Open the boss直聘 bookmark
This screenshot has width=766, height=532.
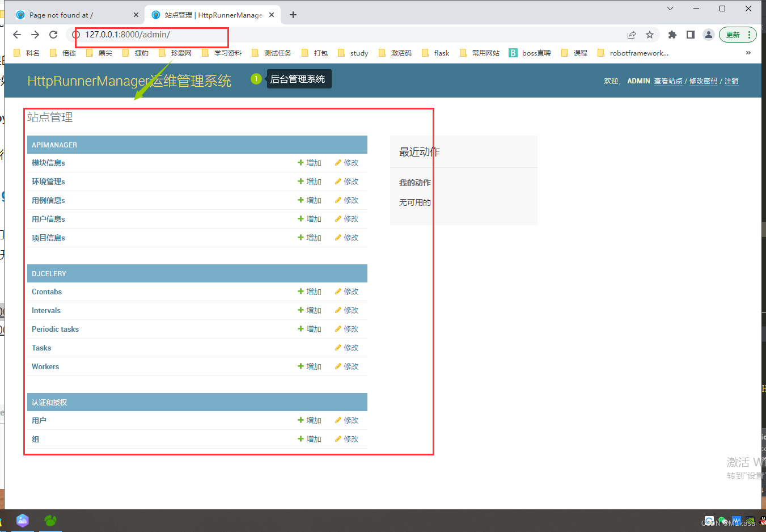coord(530,53)
